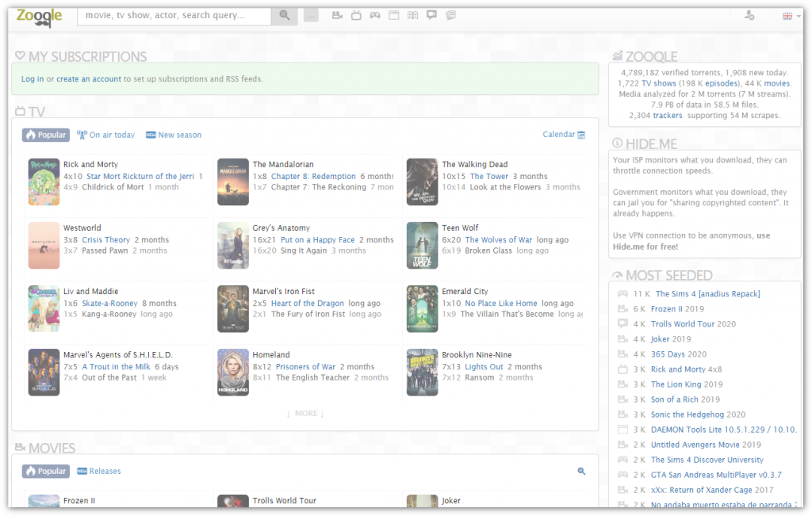
Task: Open the Books icon in the header
Action: click(x=412, y=16)
